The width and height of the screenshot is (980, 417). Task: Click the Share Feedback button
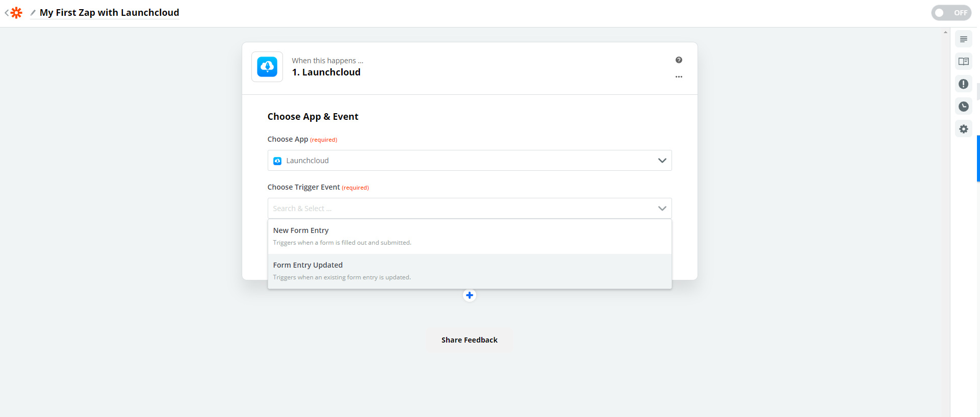click(x=470, y=340)
